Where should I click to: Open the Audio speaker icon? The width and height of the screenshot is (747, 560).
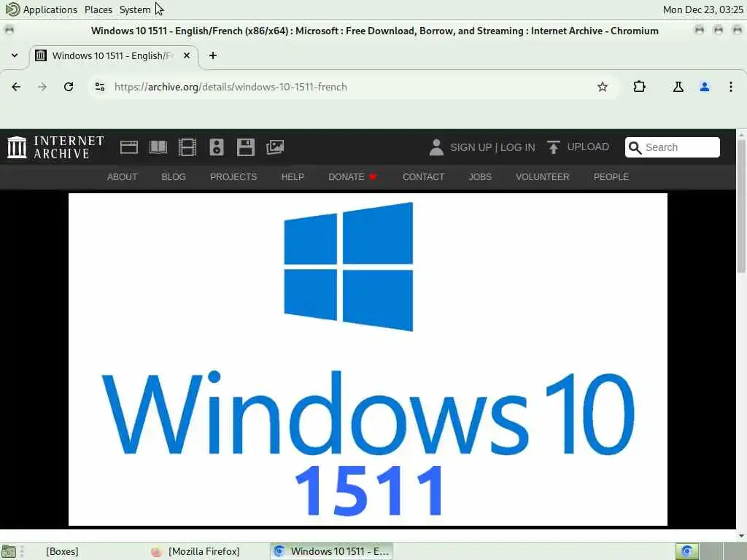pos(216,147)
